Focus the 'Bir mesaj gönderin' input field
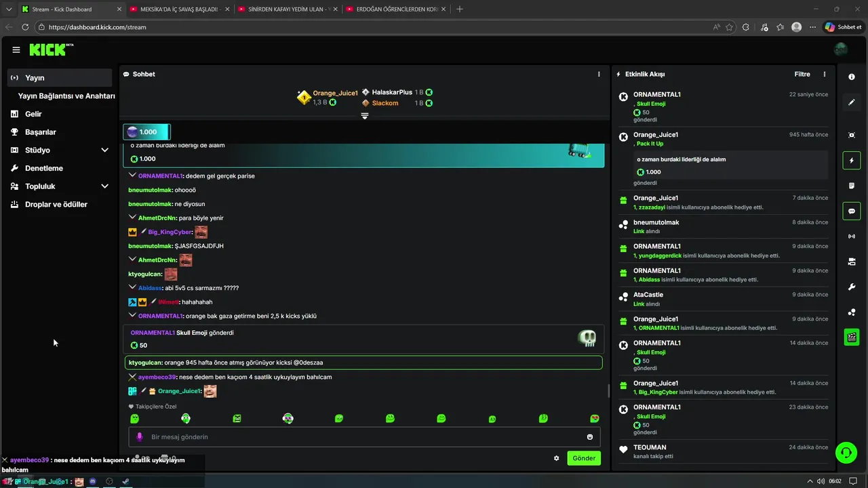Viewport: 868px width, 488px height. 364,437
